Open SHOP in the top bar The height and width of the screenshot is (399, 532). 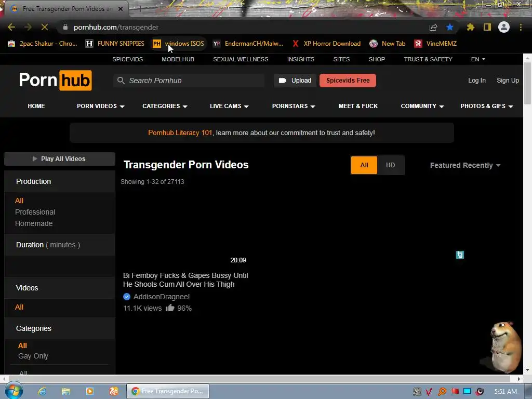pos(377,59)
